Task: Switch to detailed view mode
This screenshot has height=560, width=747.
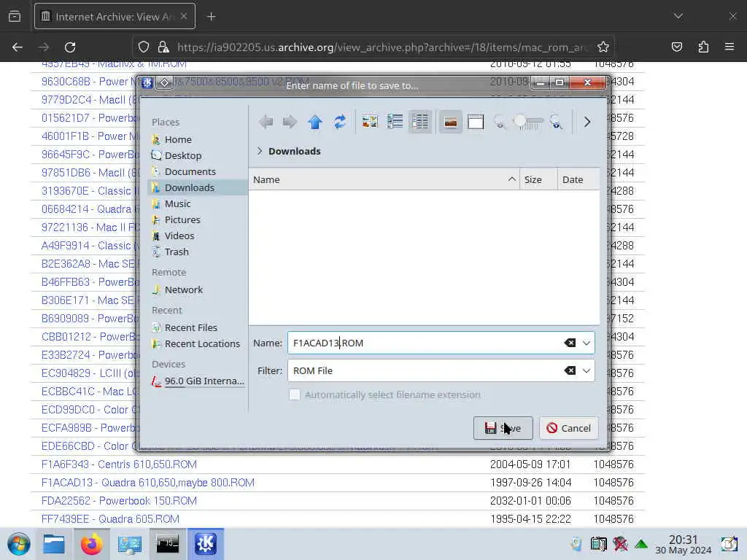Action: point(420,122)
